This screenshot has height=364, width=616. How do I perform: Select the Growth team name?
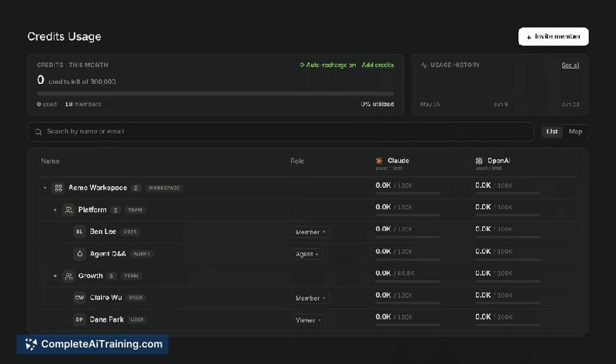tap(90, 276)
